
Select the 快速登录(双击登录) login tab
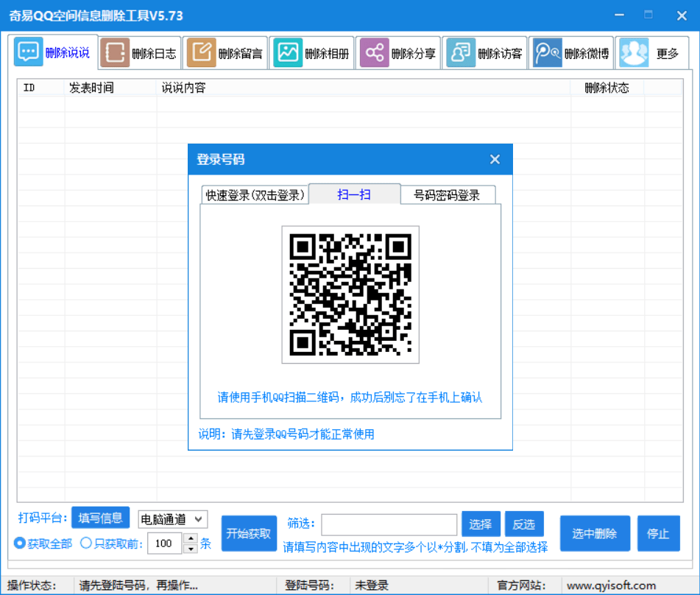pyautogui.click(x=255, y=195)
